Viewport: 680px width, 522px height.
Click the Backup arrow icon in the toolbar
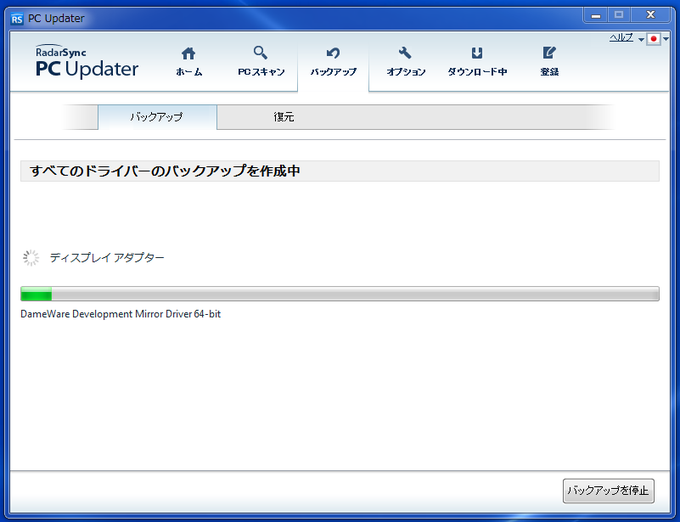(333, 53)
